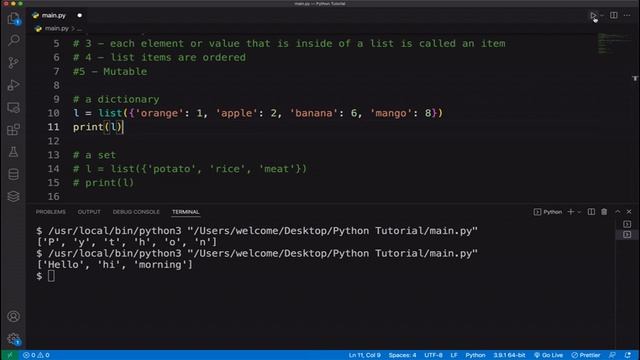Change end of line sequence LF
Image resolution: width=640 pixels, height=360 pixels.
point(454,355)
